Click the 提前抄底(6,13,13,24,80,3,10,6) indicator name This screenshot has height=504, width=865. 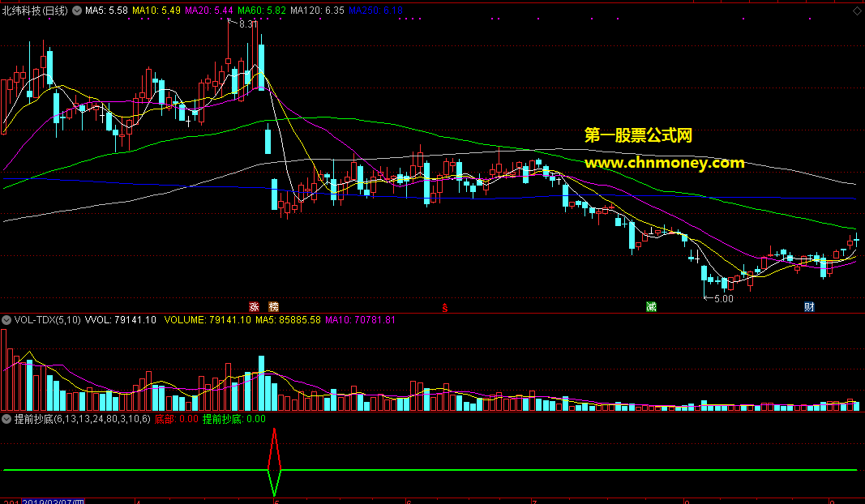click(x=82, y=419)
